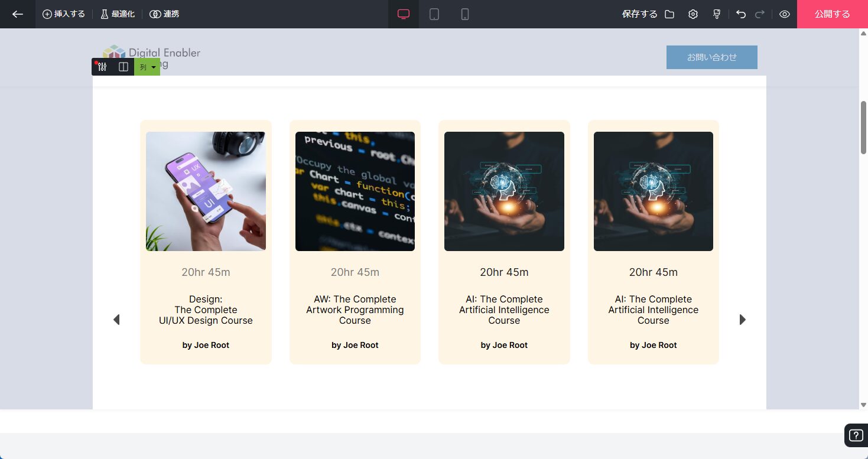Click 保存する to save
Image resolution: width=868 pixels, height=459 pixels.
click(639, 14)
